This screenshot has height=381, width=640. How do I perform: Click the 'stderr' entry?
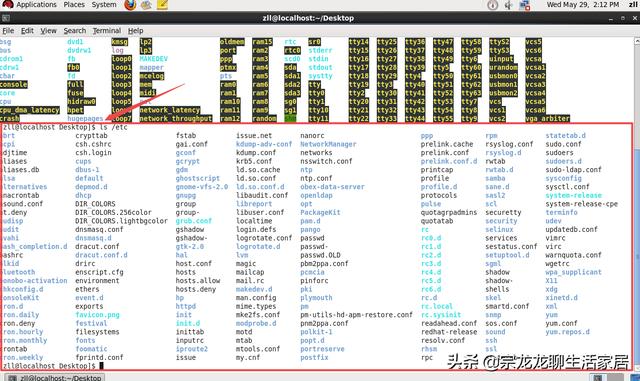click(x=320, y=50)
